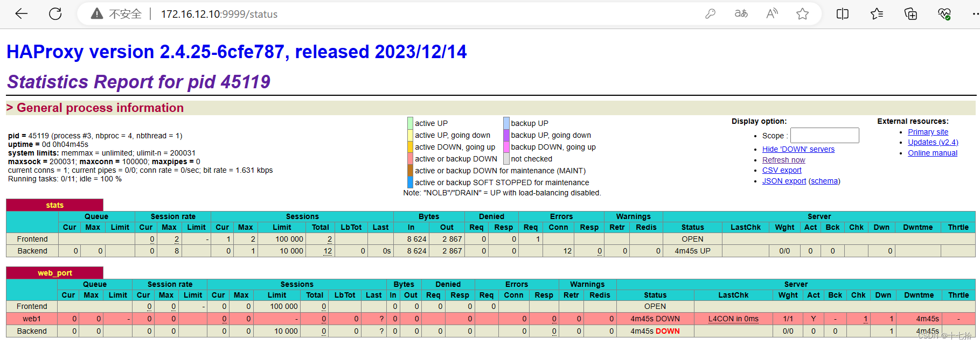Add this page to favorites
The height and width of the screenshot is (345, 980).
point(803,14)
